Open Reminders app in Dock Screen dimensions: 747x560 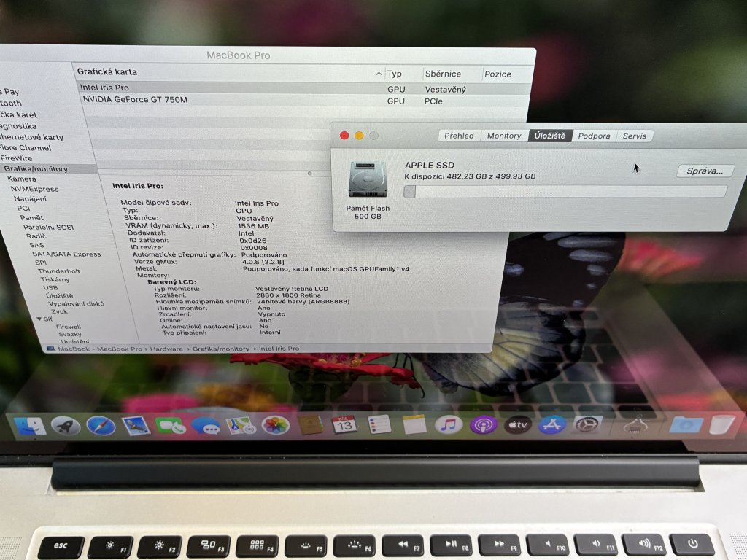(x=379, y=424)
